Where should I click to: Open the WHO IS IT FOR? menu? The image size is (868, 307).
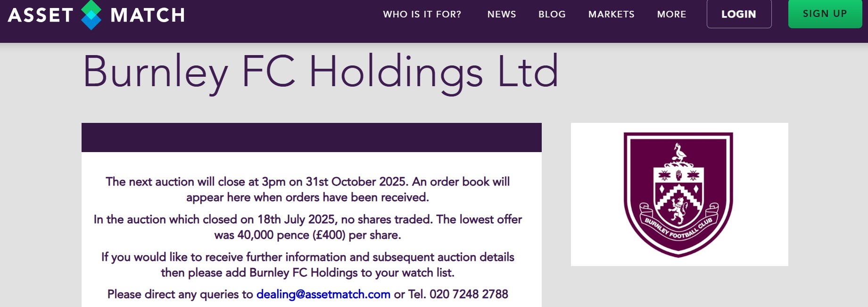point(422,14)
